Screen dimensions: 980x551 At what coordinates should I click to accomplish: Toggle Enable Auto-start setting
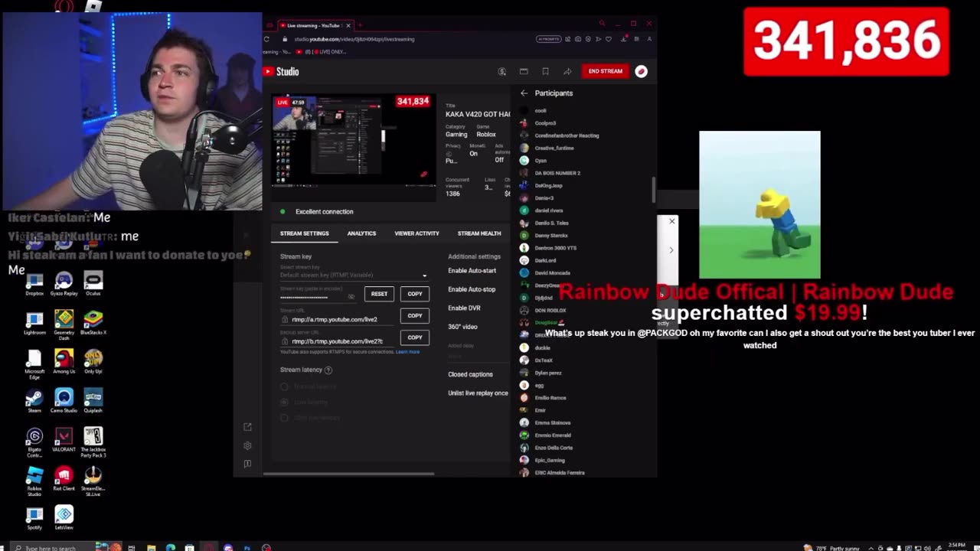(x=472, y=271)
